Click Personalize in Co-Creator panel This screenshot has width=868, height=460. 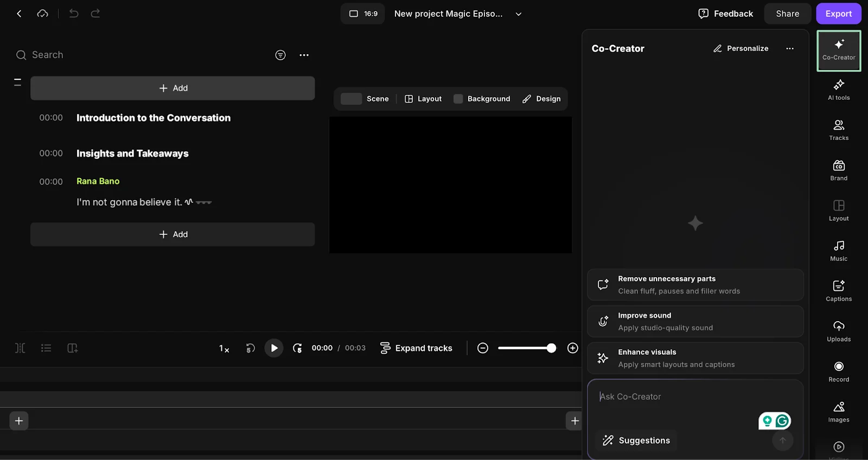click(x=741, y=48)
